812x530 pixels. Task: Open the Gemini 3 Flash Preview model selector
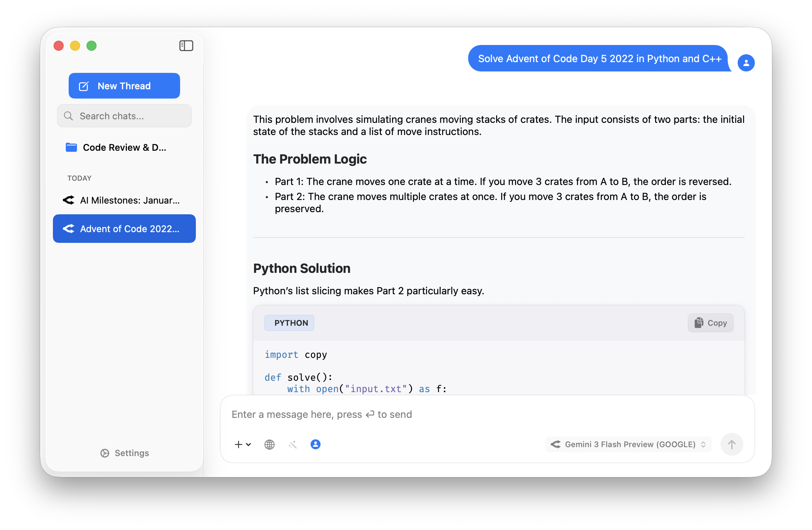coord(628,444)
